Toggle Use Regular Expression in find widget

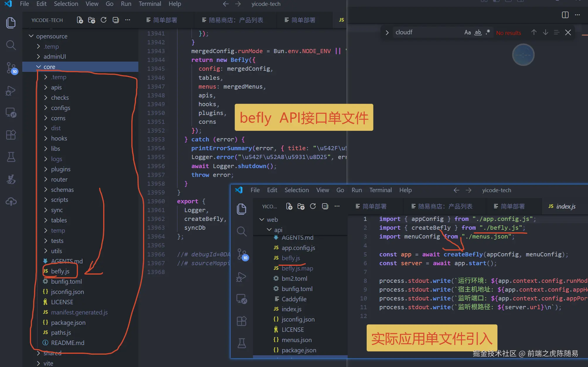488,32
